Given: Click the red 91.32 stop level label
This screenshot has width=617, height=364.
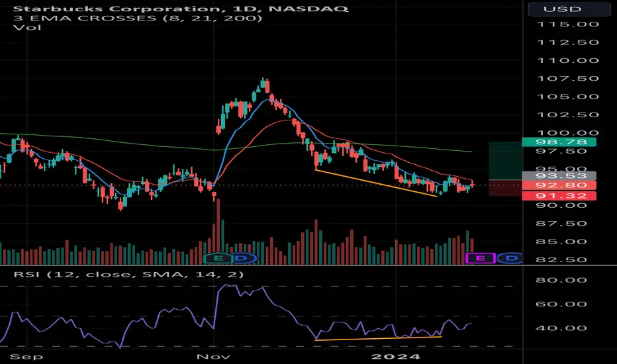Looking at the screenshot, I should point(559,196).
